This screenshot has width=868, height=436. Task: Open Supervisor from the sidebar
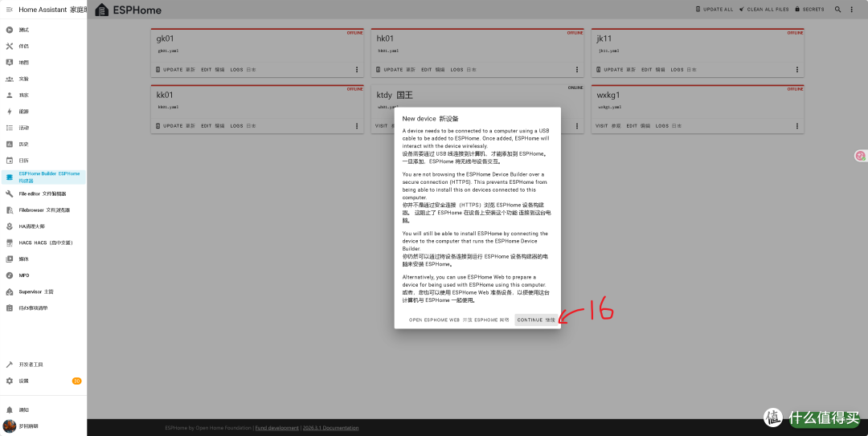click(x=43, y=291)
